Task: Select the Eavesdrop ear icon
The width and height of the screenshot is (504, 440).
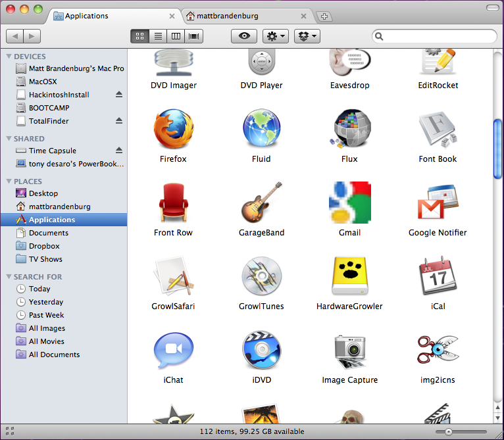Action: (350, 62)
